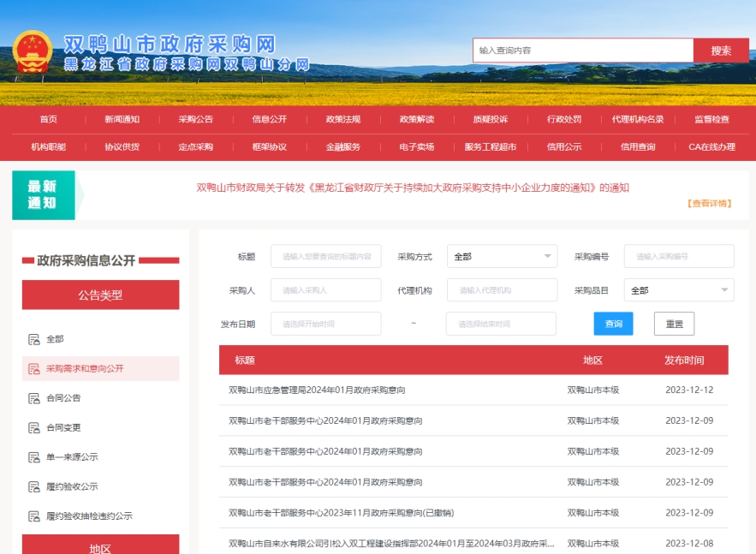The image size is (756, 554).
Task: Click icon beside 合同公告
Action: pos(34,398)
